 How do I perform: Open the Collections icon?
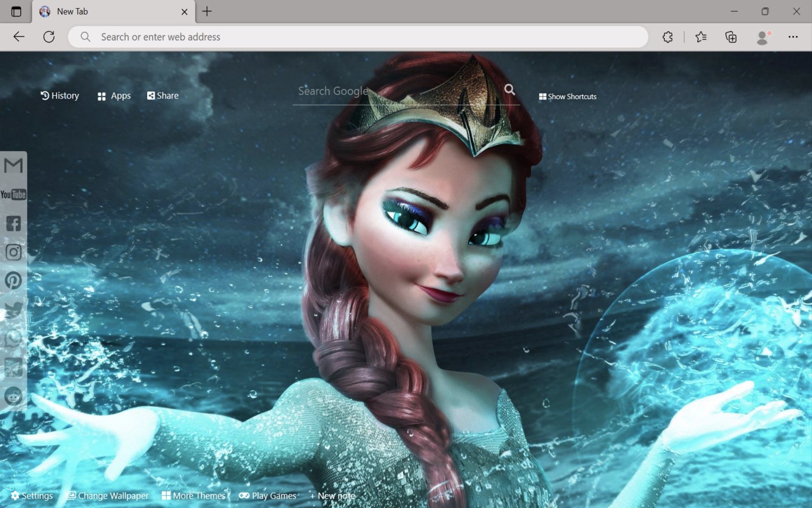pyautogui.click(x=731, y=37)
